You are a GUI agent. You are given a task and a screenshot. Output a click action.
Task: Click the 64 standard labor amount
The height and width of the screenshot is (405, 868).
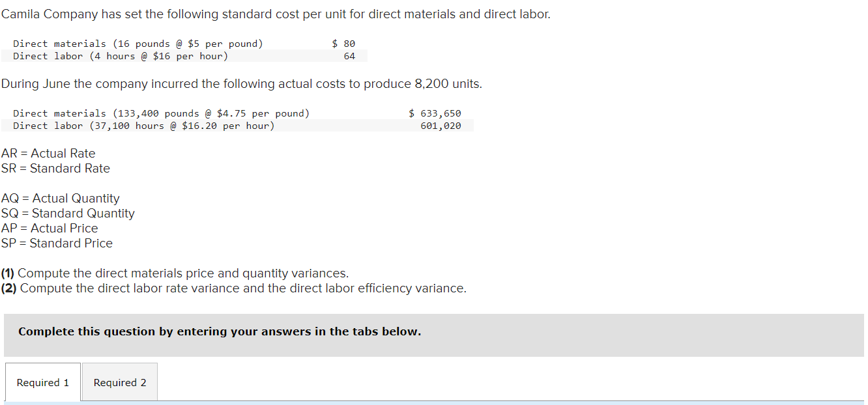[349, 56]
